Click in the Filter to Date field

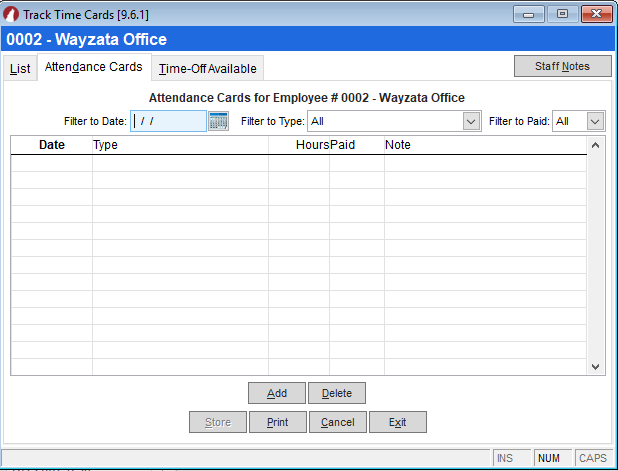[x=168, y=121]
